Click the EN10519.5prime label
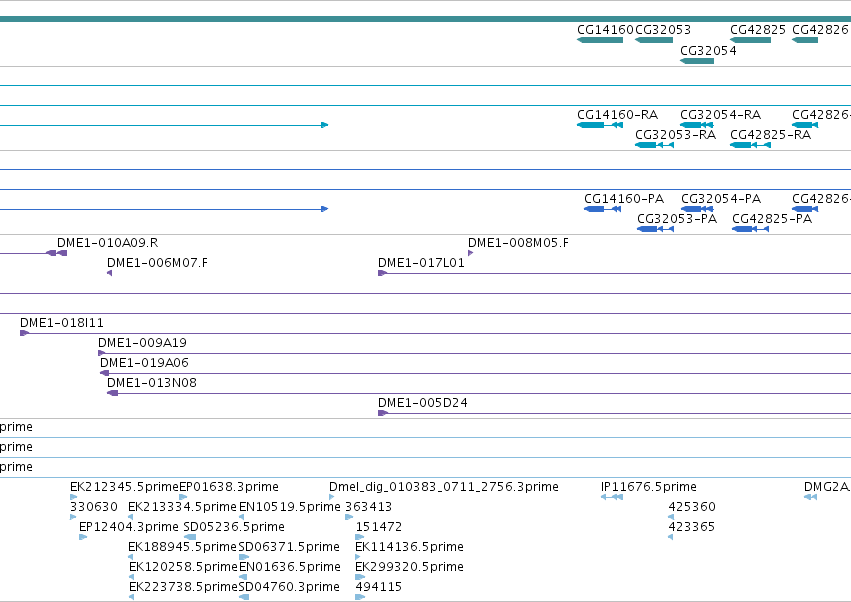This screenshot has height=602, width=851. point(290,507)
